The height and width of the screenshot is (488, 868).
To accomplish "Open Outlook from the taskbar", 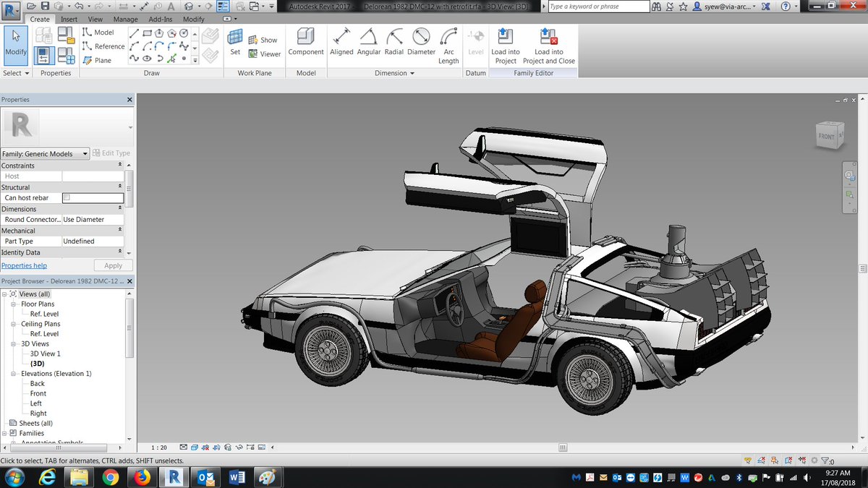I will click(x=205, y=477).
